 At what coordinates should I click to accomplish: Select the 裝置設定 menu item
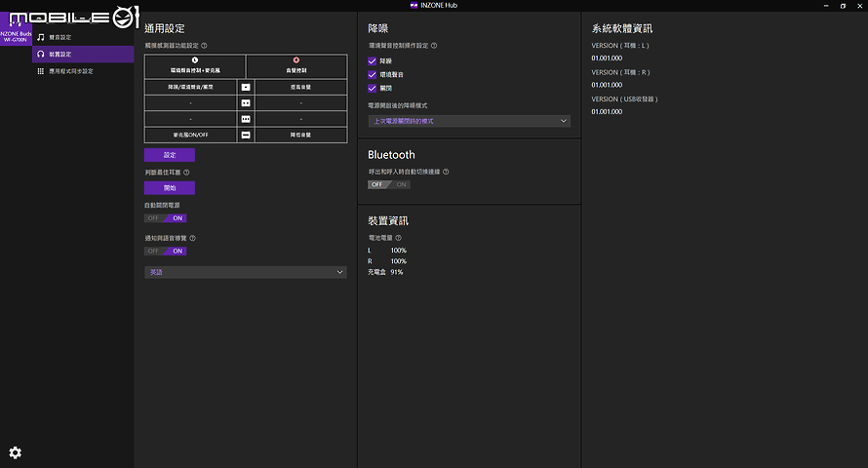coord(83,55)
